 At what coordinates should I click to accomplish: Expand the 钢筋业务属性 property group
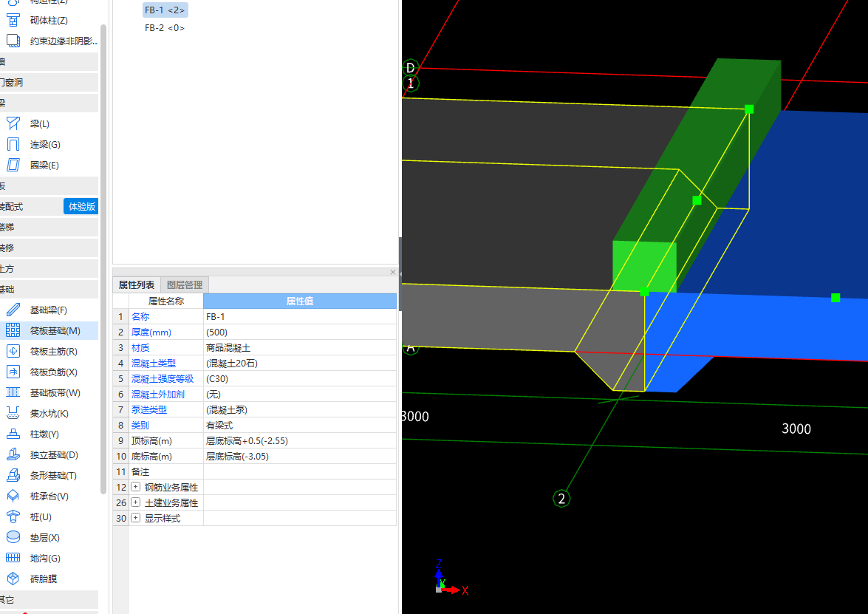click(136, 487)
